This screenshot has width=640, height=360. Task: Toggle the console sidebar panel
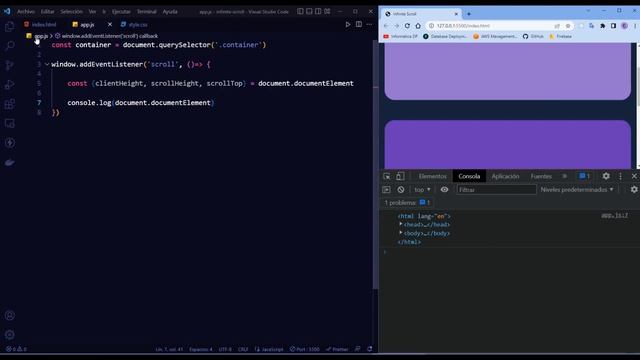tap(386, 190)
